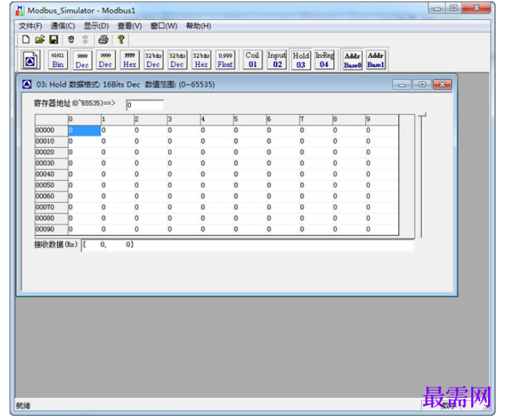Toggle Hold 03 register type

point(301,60)
